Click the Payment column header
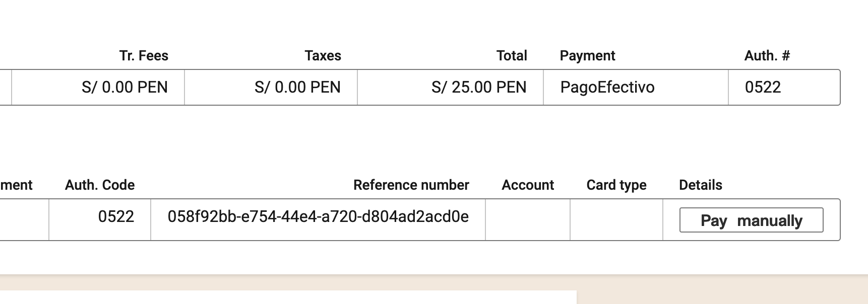Image resolution: width=868 pixels, height=304 pixels. tap(587, 55)
